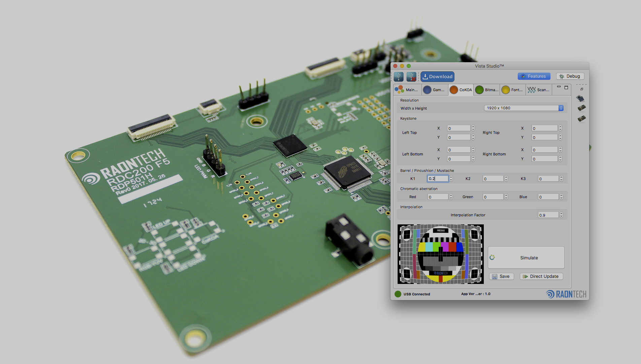Adjust the Left Top X stepper
Image resolution: width=641 pixels, height=364 pixels.
point(473,128)
